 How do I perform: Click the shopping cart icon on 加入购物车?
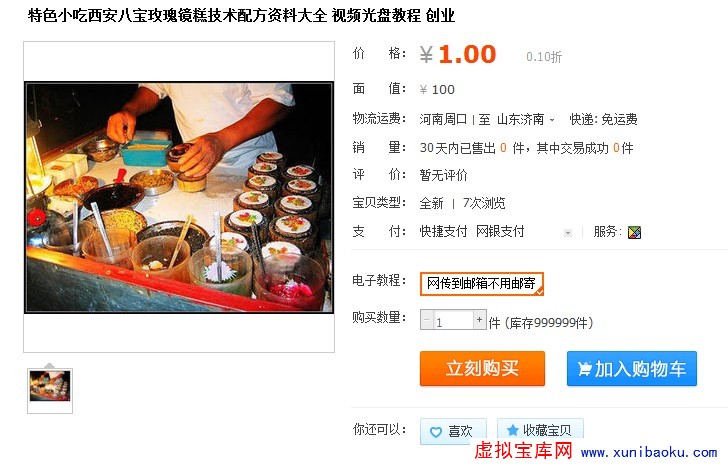[x=585, y=369]
